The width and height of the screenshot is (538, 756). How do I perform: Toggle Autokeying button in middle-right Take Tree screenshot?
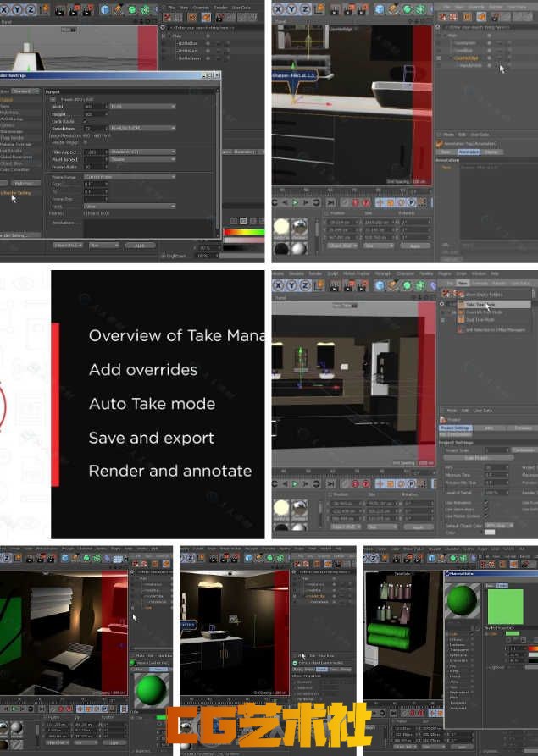tap(366, 483)
